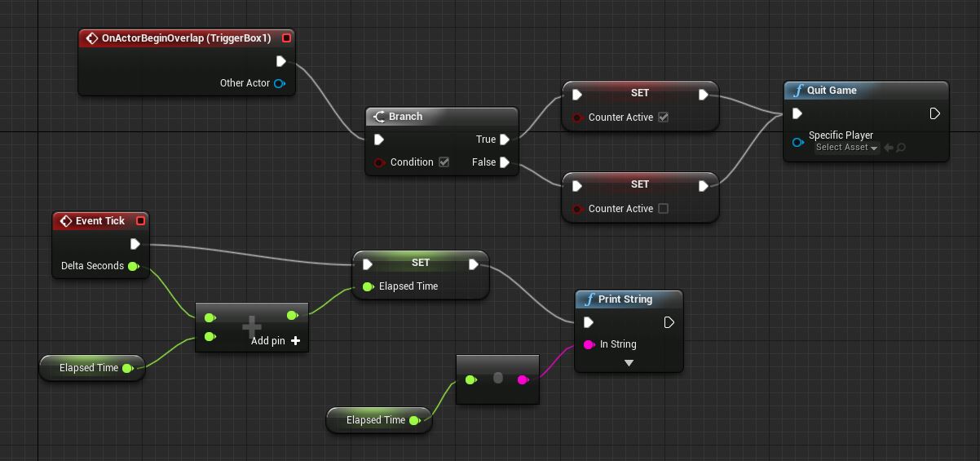Click the upper SET Counter Active input pin

pyautogui.click(x=577, y=117)
